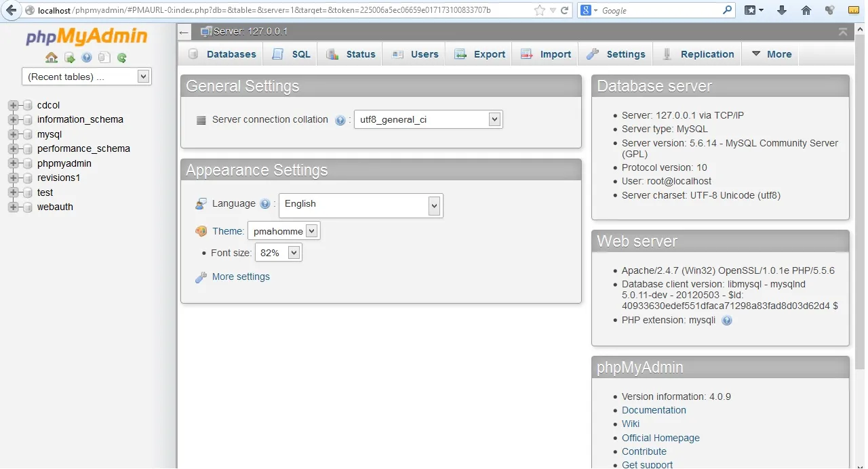Open the Documentation link
Image resolution: width=868 pixels, height=469 pixels.
(654, 411)
